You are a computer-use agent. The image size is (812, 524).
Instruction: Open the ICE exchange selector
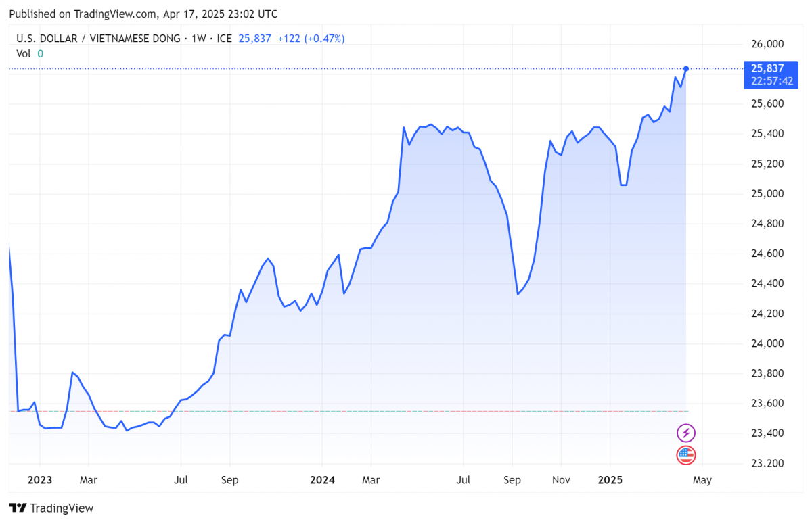click(x=223, y=39)
